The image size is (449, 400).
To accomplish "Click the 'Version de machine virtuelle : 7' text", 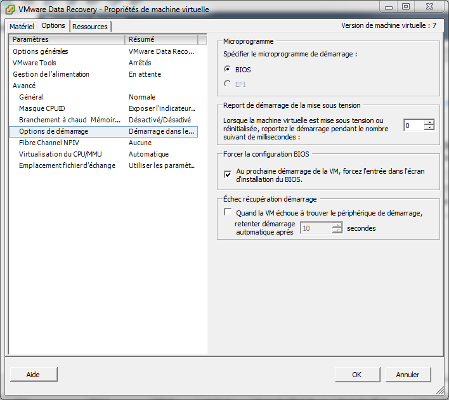I will coord(389,26).
